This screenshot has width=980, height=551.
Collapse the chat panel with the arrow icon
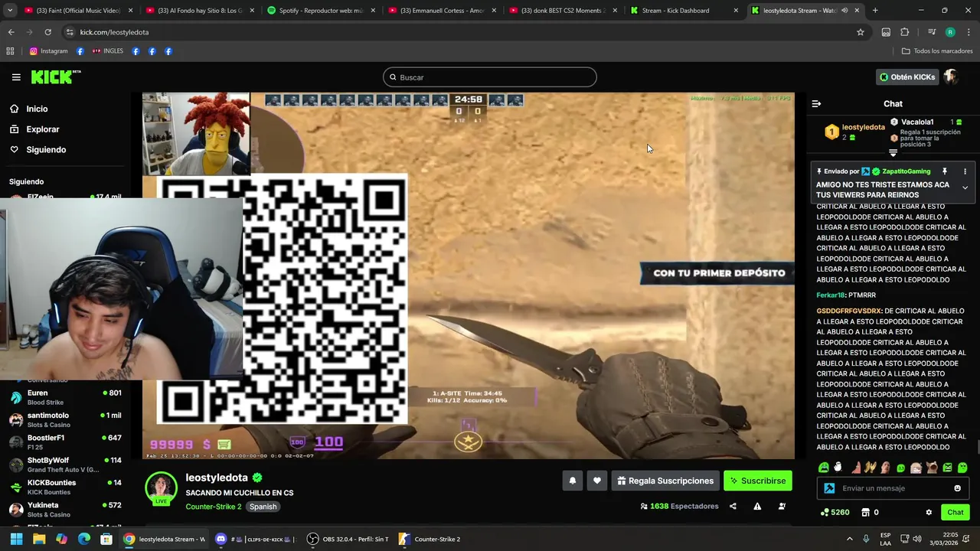pyautogui.click(x=816, y=103)
